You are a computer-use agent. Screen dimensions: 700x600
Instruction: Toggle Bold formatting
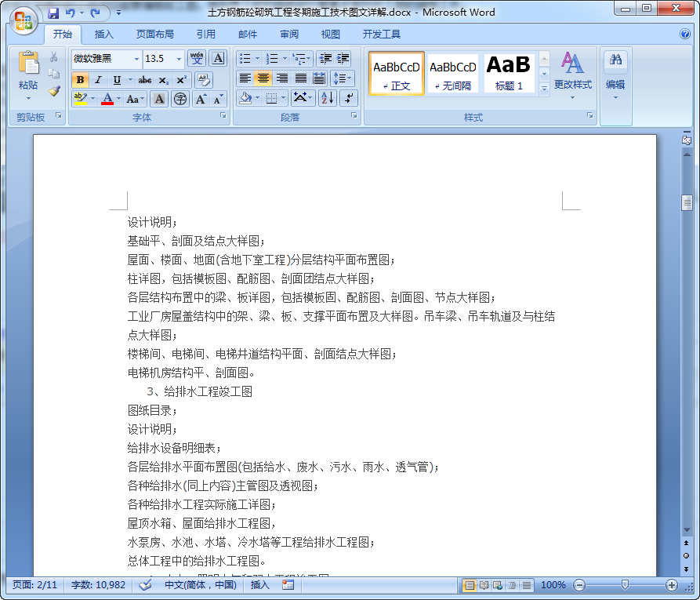click(81, 80)
